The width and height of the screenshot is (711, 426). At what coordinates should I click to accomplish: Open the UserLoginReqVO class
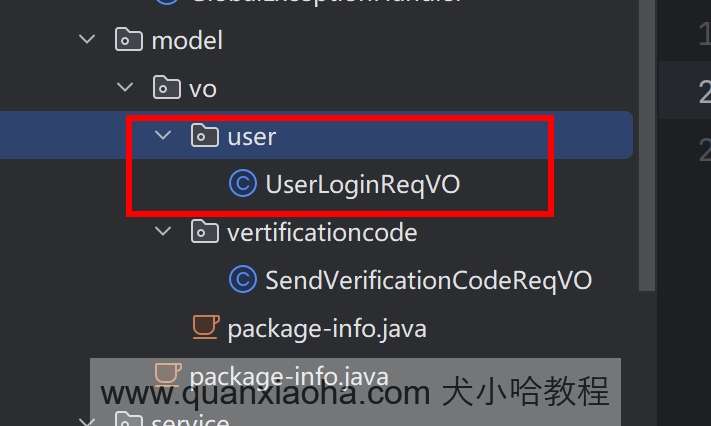tap(362, 184)
